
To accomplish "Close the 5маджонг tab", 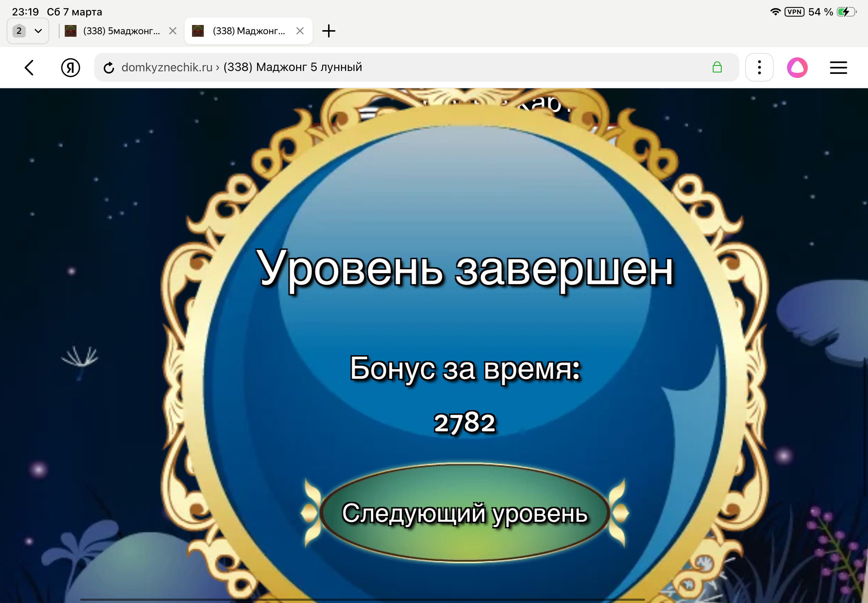I will pyautogui.click(x=173, y=31).
